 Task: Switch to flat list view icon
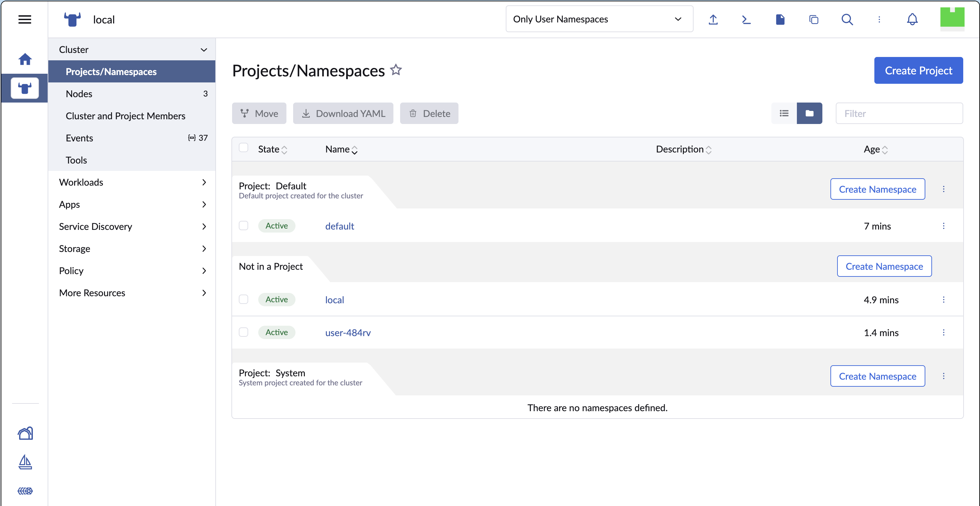pos(784,113)
